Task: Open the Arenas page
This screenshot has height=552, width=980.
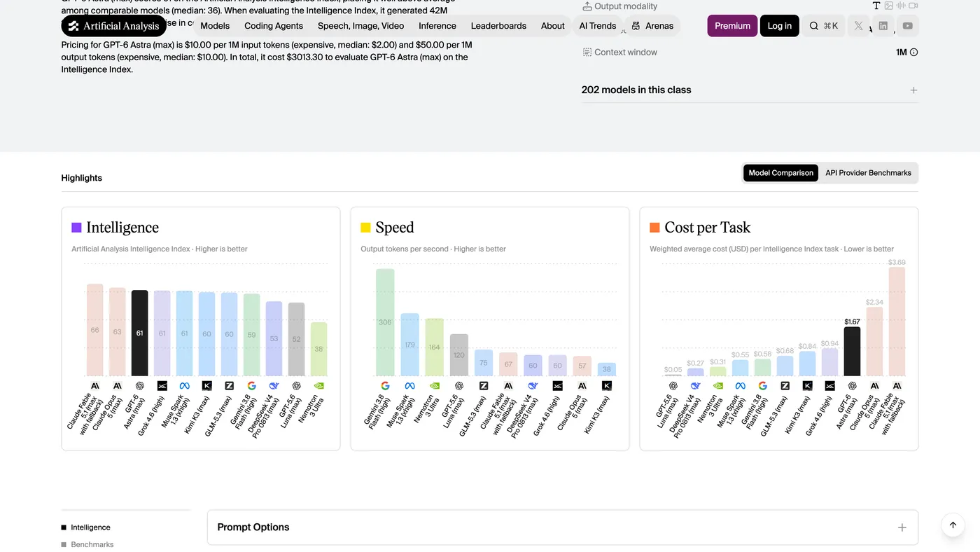Action: (x=652, y=26)
